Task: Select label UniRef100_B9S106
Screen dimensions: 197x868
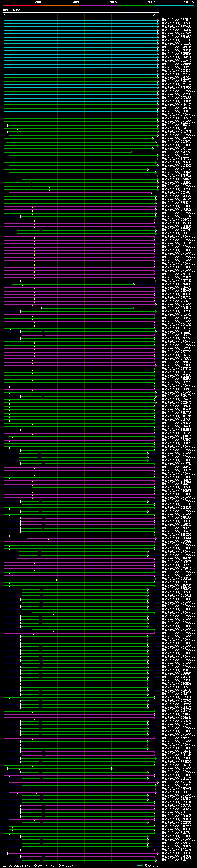Action: point(176,850)
